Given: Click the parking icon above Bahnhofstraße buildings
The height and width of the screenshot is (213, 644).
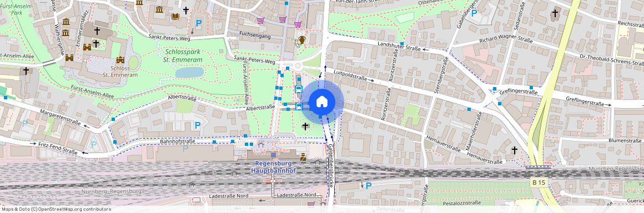Looking at the screenshot, I should pos(198,125).
